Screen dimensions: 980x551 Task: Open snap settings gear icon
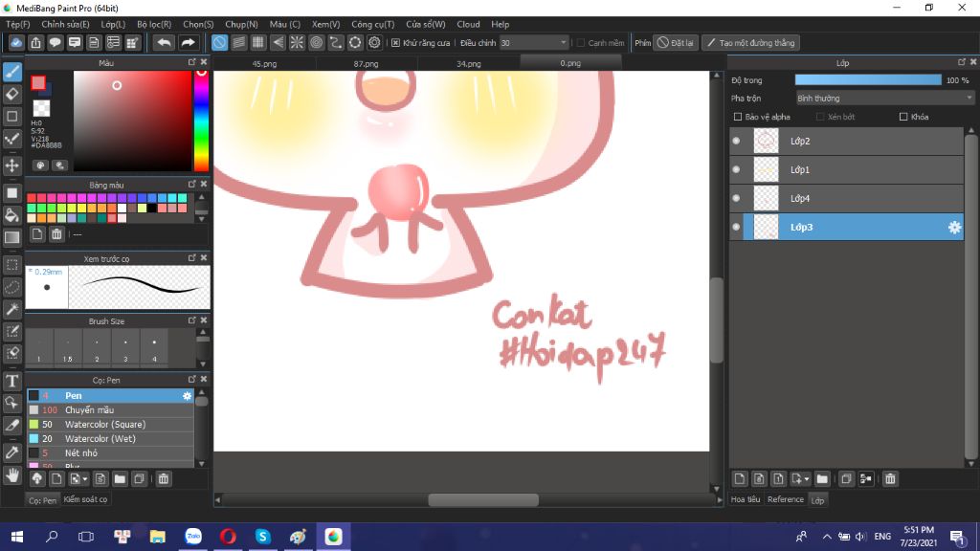374,42
